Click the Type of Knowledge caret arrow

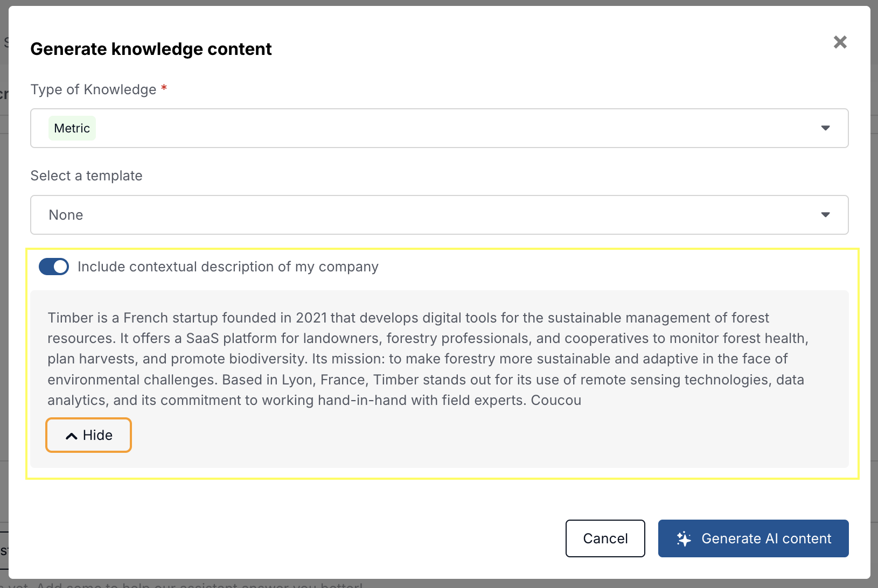pos(825,128)
